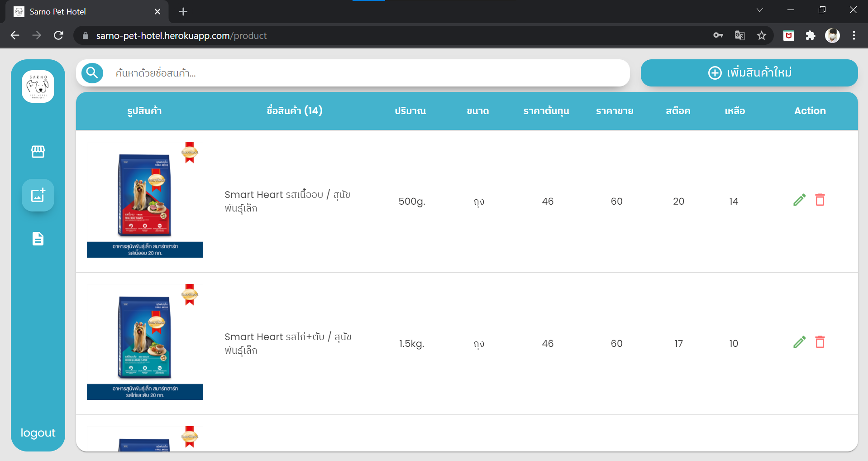Click the browser profile avatar
Screen dimensions: 868x461
click(833, 35)
